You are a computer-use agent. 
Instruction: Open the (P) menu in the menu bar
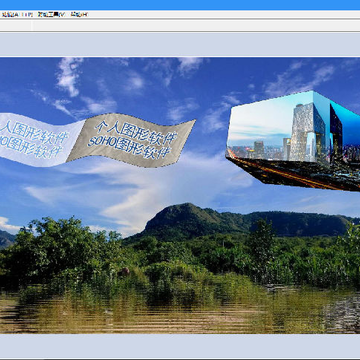(28, 14)
